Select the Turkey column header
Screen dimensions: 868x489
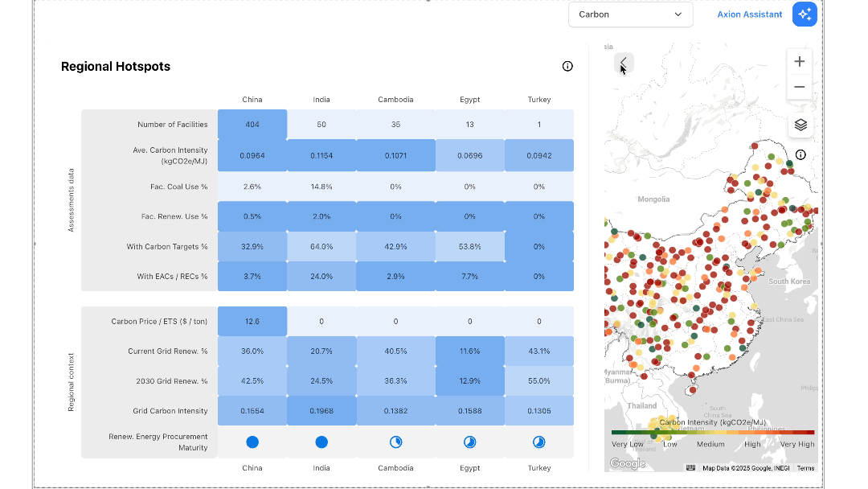coord(539,100)
